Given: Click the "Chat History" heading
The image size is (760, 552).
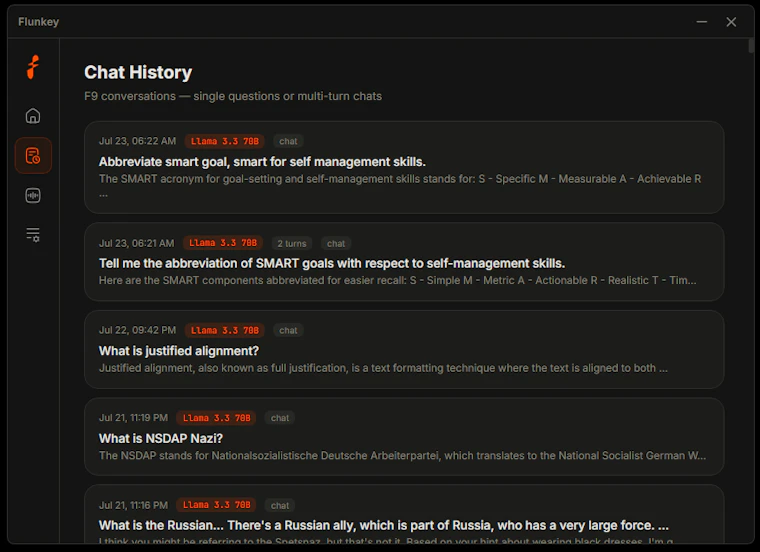Looking at the screenshot, I should pos(138,72).
